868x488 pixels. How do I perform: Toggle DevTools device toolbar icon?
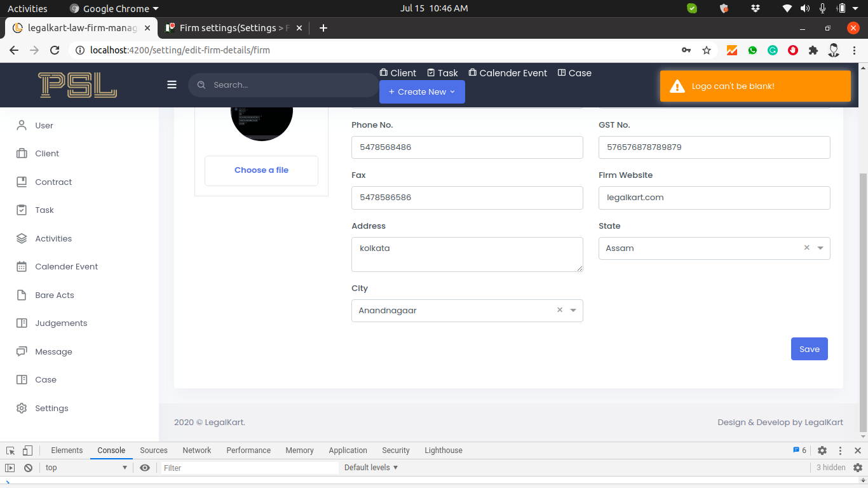tap(27, 451)
